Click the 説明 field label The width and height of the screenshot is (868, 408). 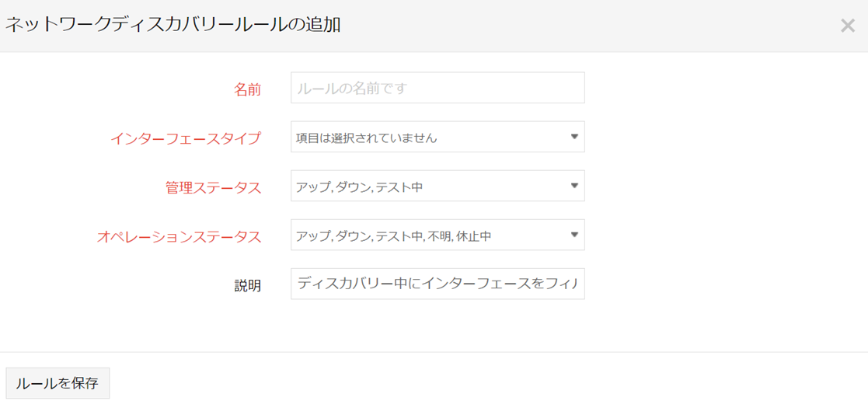(x=247, y=286)
